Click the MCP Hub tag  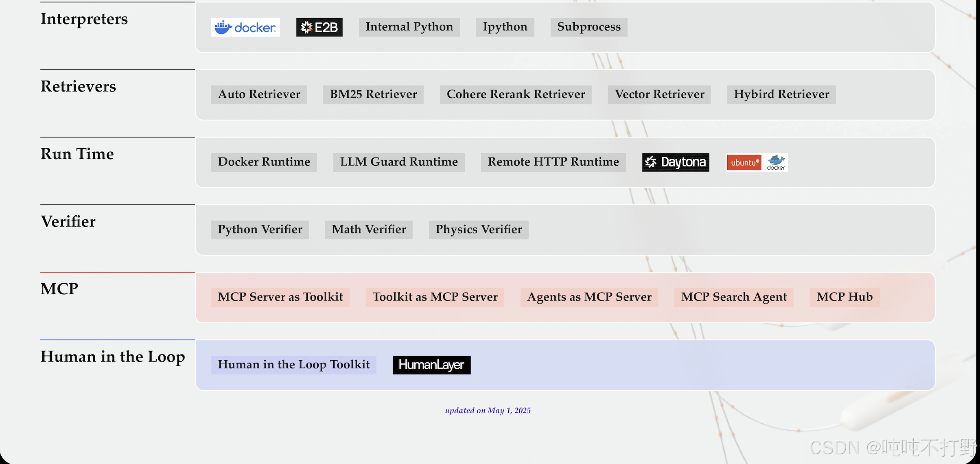[844, 297]
